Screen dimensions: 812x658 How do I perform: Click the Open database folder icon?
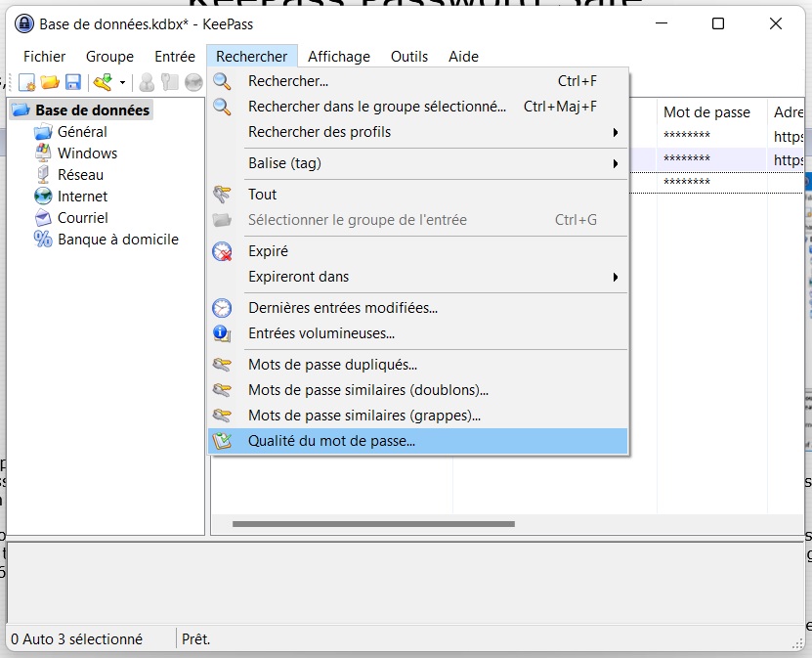50,82
